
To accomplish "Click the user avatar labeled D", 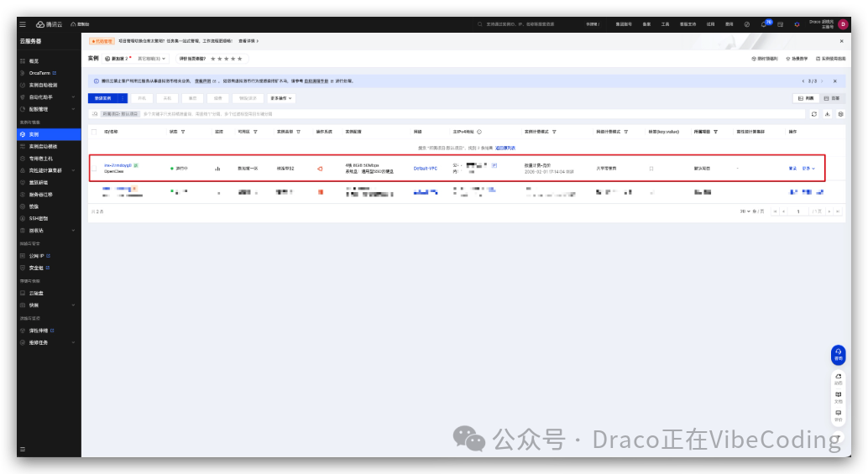I will 843,24.
